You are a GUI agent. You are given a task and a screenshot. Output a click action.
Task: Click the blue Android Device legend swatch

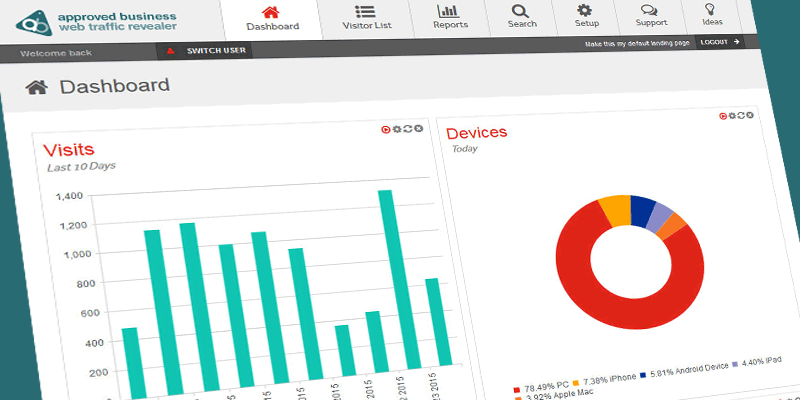[643, 375]
